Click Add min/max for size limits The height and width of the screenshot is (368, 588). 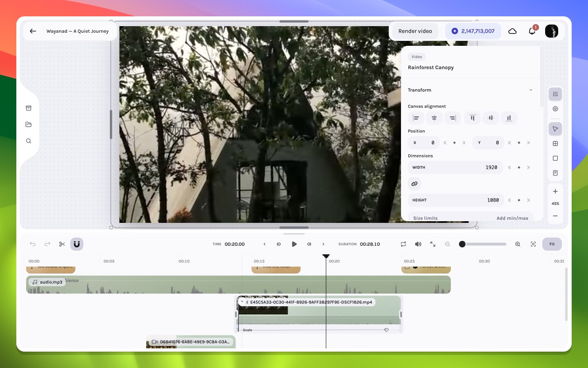(x=512, y=218)
